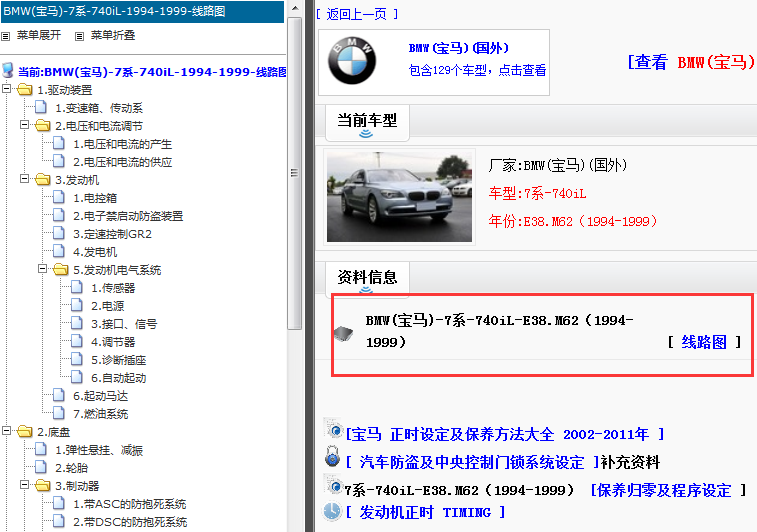Click document icon of 1.电压和电流的产生
This screenshot has height=532, width=757.
click(59, 143)
